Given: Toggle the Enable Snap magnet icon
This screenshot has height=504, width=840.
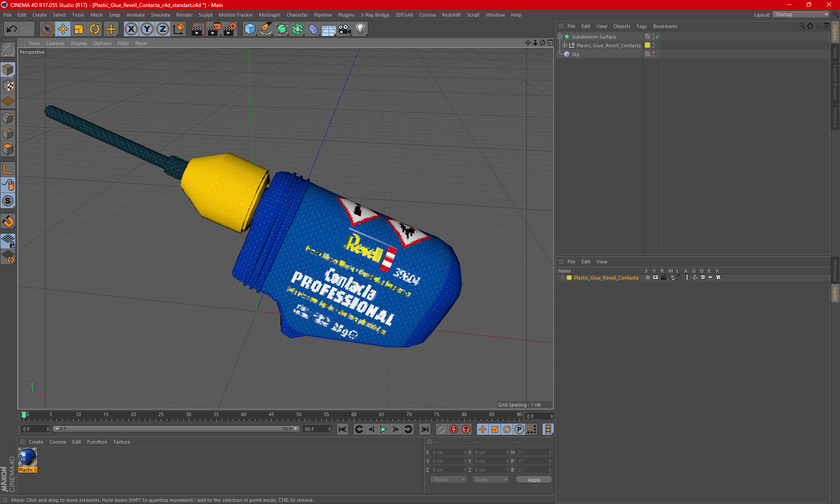Looking at the screenshot, I should tap(8, 221).
